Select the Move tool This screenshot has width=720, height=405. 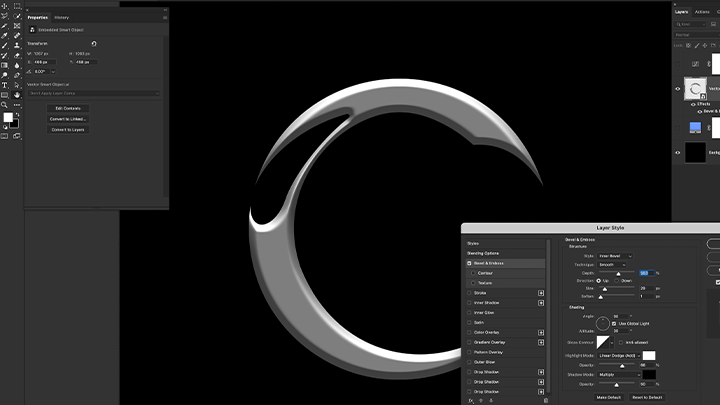click(5, 6)
